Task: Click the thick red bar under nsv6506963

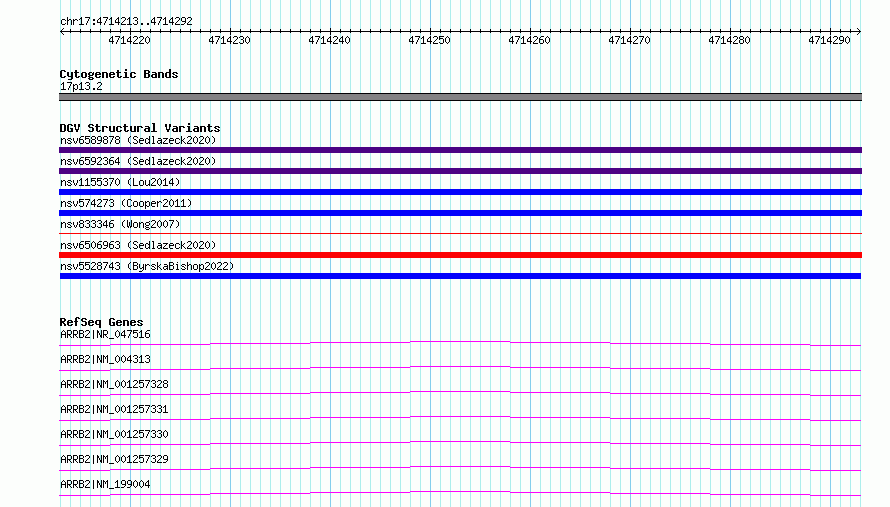Action: point(460,255)
